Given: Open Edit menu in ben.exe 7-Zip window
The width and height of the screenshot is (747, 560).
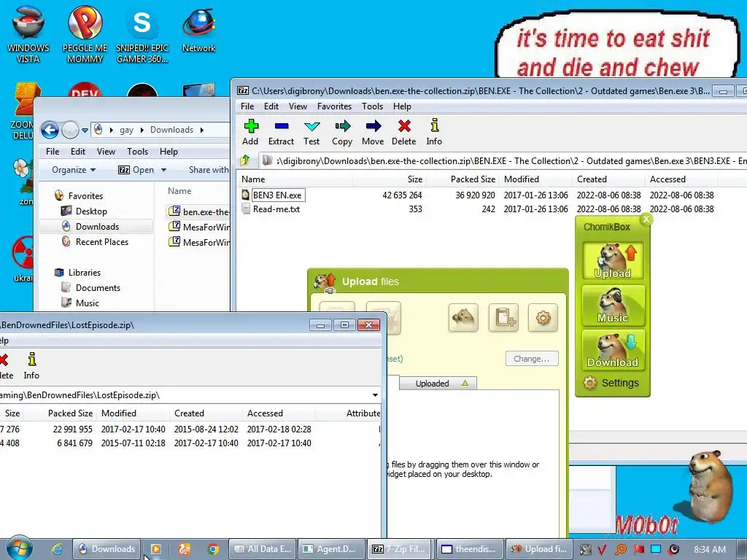Looking at the screenshot, I should coord(271,106).
